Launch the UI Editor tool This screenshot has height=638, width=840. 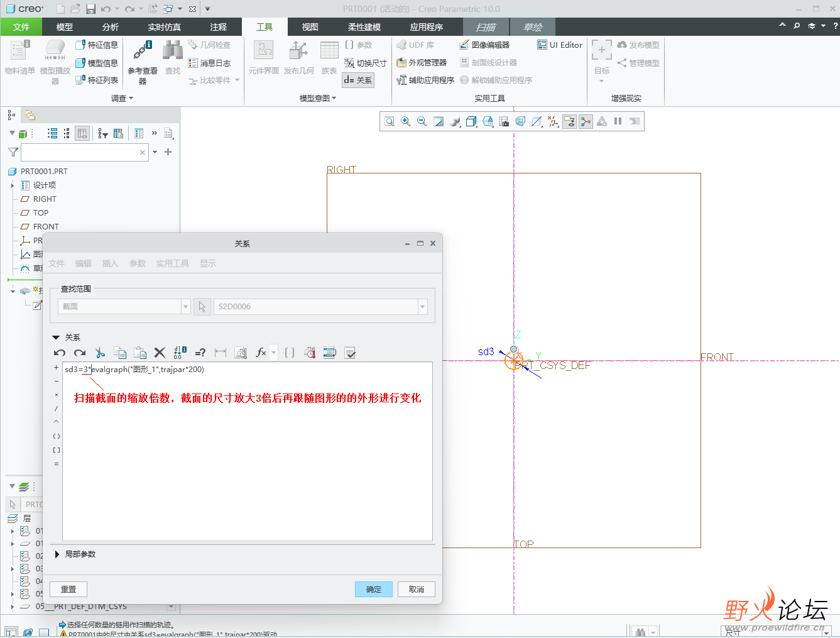[560, 45]
